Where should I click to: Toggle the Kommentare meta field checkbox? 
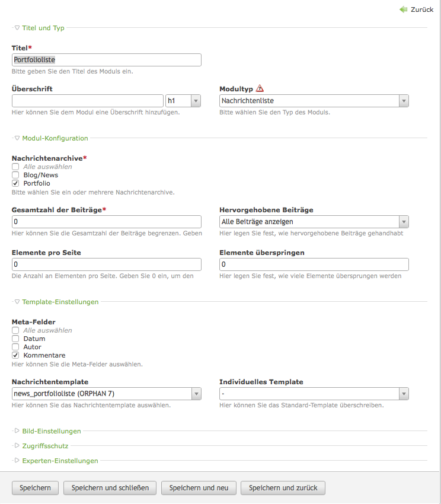point(16,355)
